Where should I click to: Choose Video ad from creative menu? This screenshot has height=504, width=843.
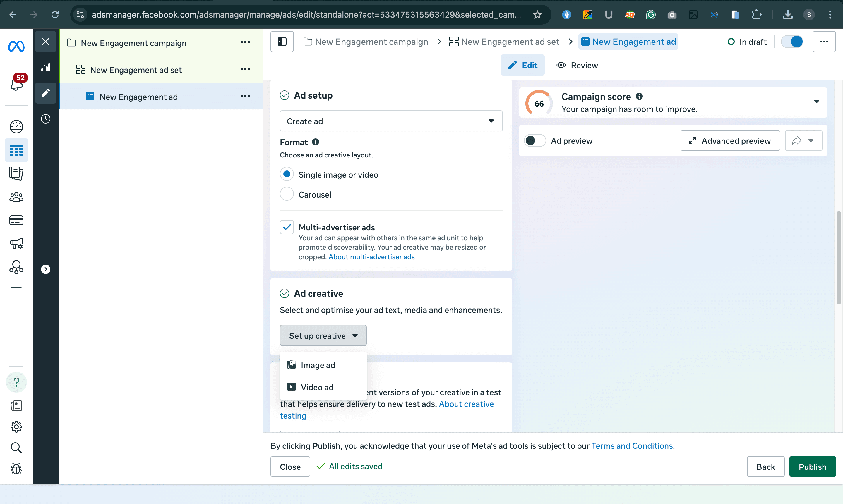(316, 387)
